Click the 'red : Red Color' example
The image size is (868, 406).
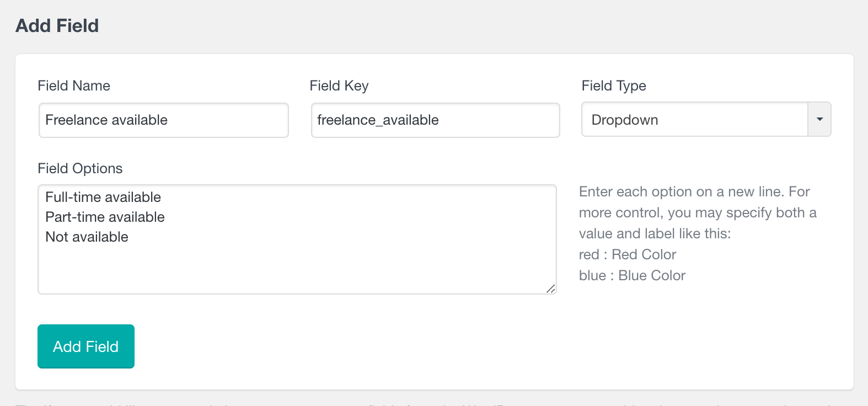tap(628, 254)
